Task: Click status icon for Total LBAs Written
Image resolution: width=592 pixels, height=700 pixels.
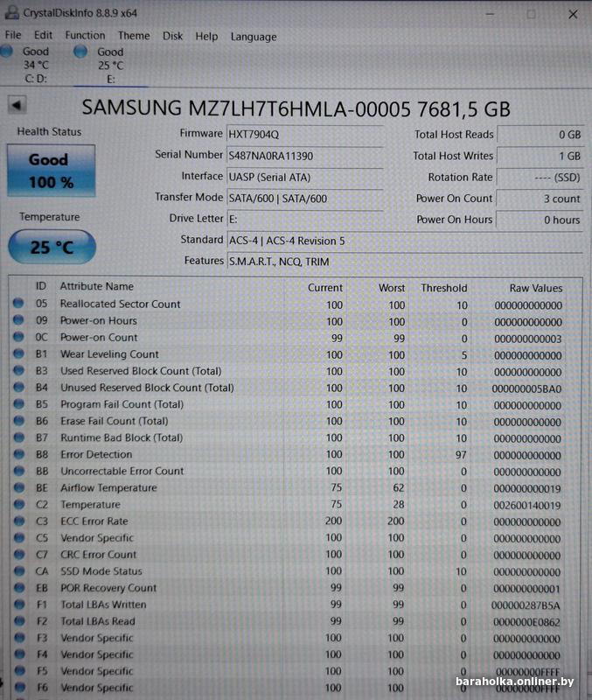Action: click(19, 605)
